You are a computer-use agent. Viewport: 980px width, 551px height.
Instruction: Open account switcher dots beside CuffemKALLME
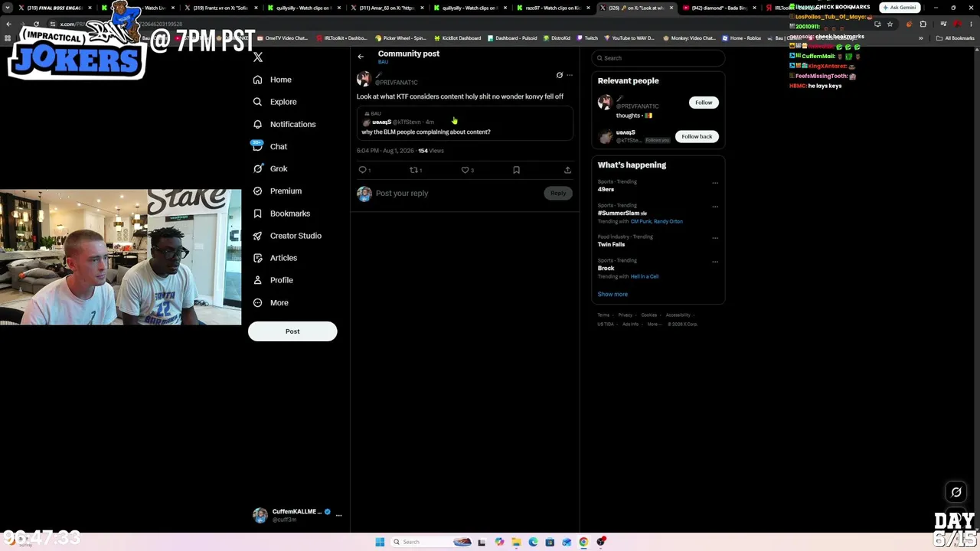pos(338,515)
